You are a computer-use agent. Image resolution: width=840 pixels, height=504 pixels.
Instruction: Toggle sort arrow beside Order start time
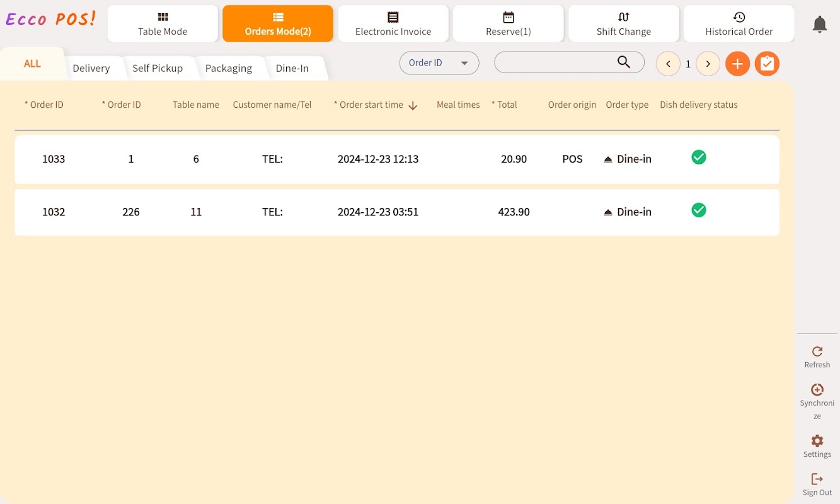[x=413, y=106]
